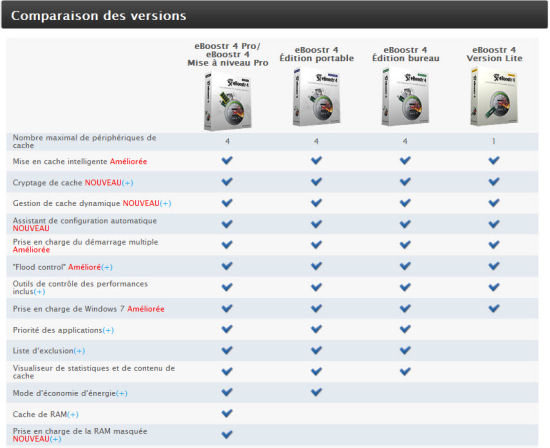The height and width of the screenshot is (448, 550).
Task: Click the Pro checkmark for Mode d'économie d'énergie
Action: coord(227,392)
